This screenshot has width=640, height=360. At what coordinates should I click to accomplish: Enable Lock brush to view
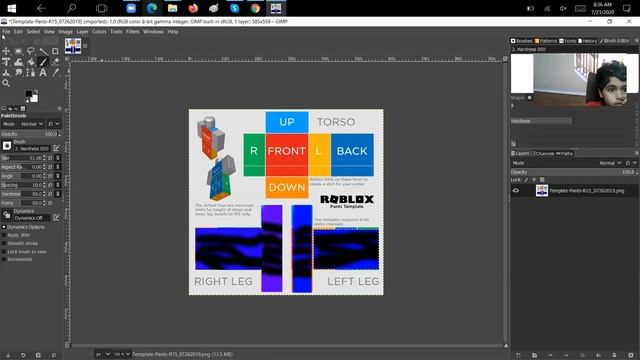[x=4, y=251]
